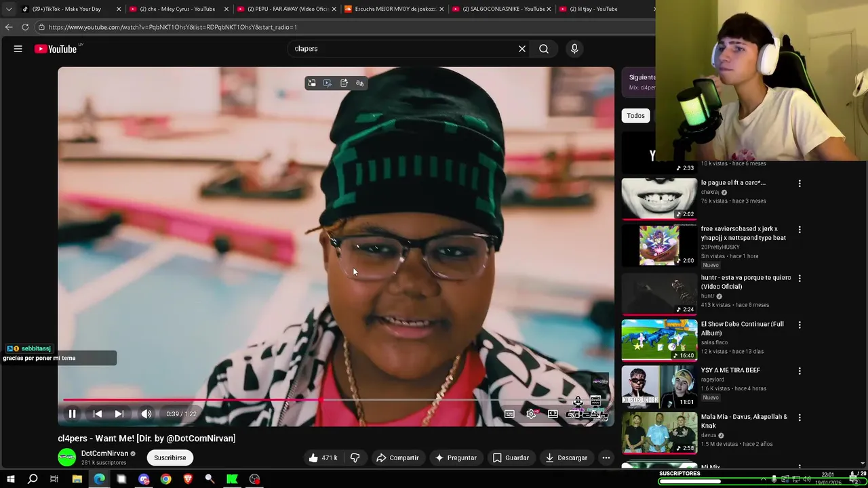Open Task View on the taskbar
This screenshot has width=868, height=488.
pos(54,479)
